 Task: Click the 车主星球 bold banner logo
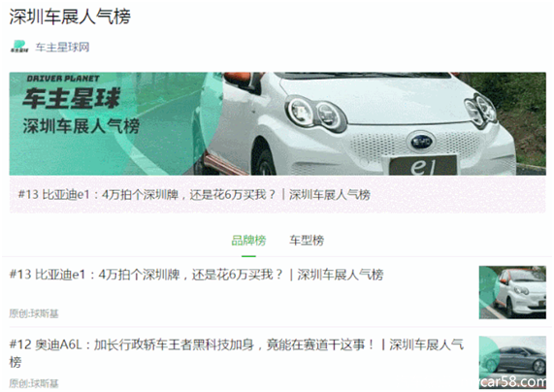coord(72,98)
